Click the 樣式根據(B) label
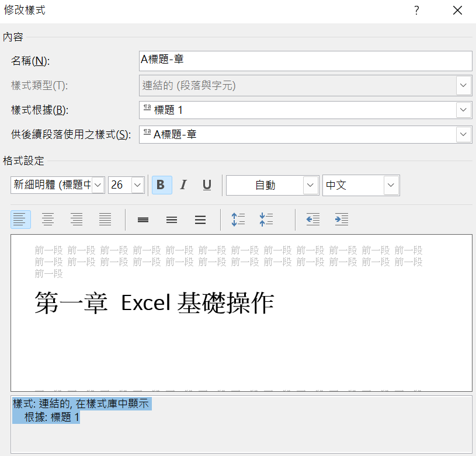476x456 pixels. tap(40, 110)
